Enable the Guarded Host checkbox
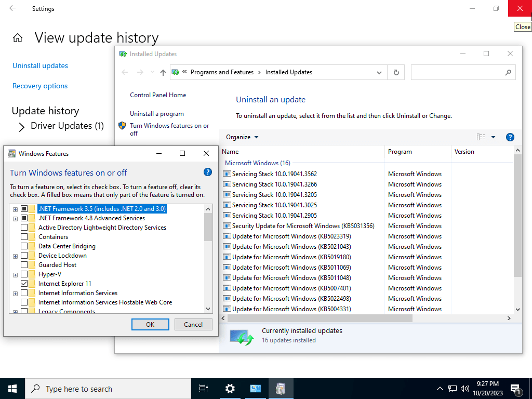This screenshot has height=399, width=532. coord(24,264)
